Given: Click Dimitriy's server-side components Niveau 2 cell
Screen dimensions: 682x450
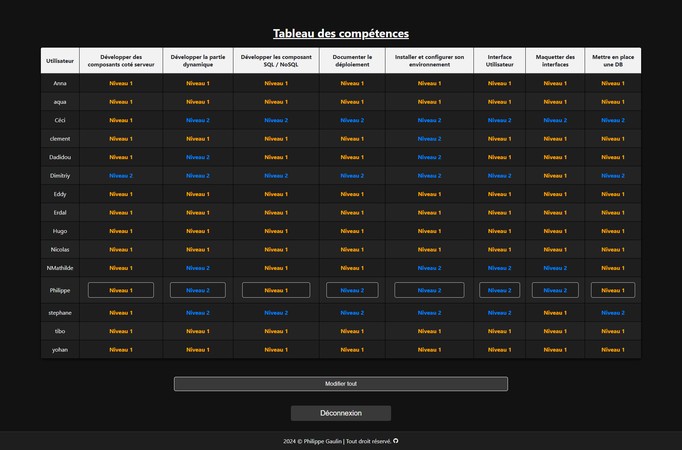Looking at the screenshot, I should 121,175.
